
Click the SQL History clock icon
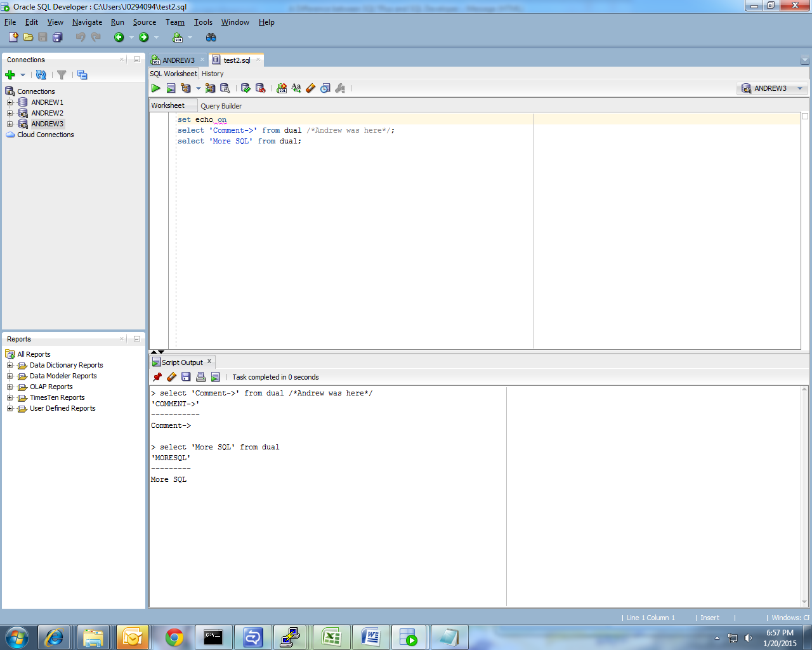click(325, 88)
